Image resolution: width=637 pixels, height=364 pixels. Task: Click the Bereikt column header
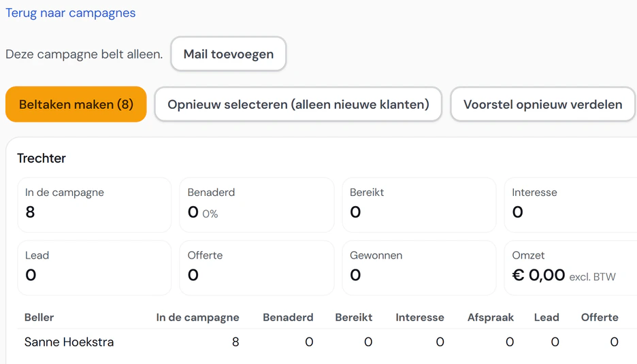tap(353, 317)
